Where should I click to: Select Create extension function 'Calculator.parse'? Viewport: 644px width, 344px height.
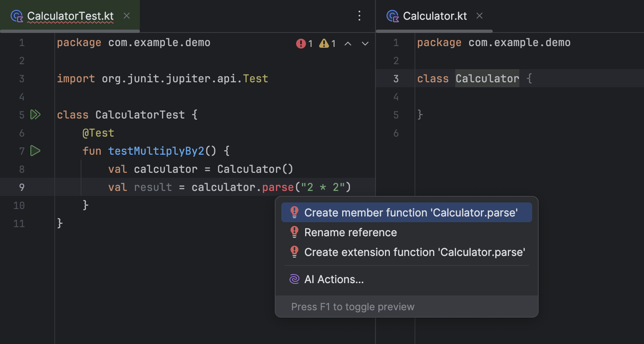click(415, 252)
